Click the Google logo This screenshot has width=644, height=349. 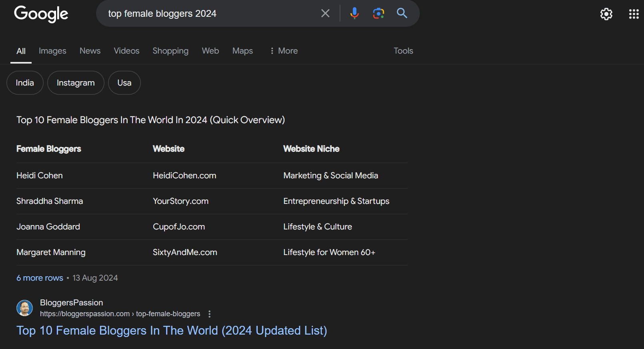point(41,14)
